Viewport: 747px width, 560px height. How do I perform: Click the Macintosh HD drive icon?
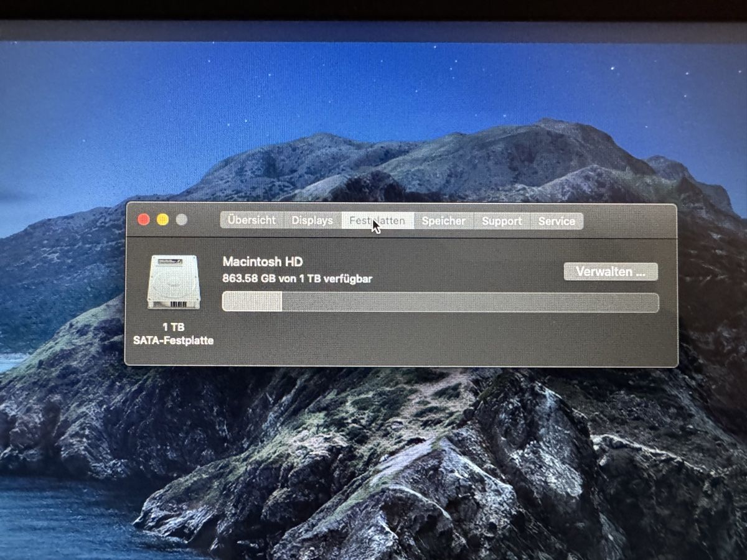pos(174,282)
